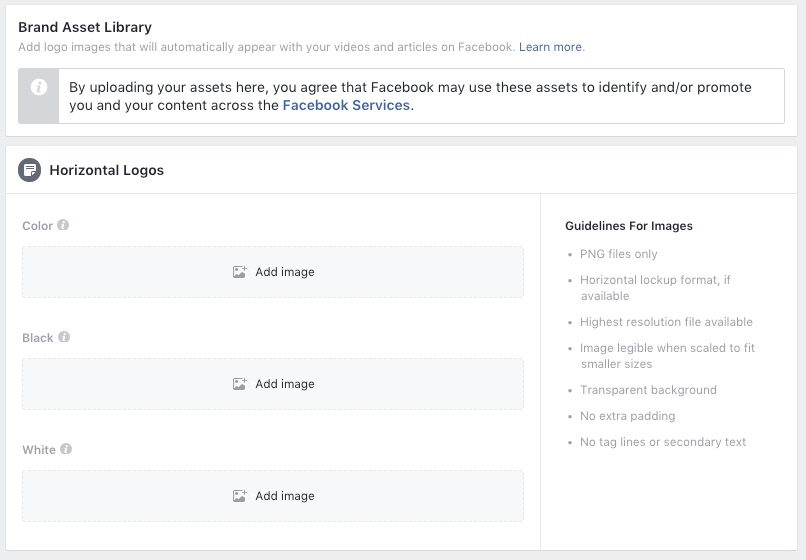Click the 'Transparent background' guideline

[x=648, y=390]
